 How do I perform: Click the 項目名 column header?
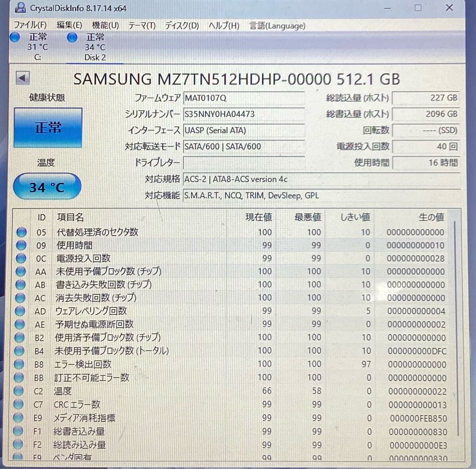tap(70, 217)
